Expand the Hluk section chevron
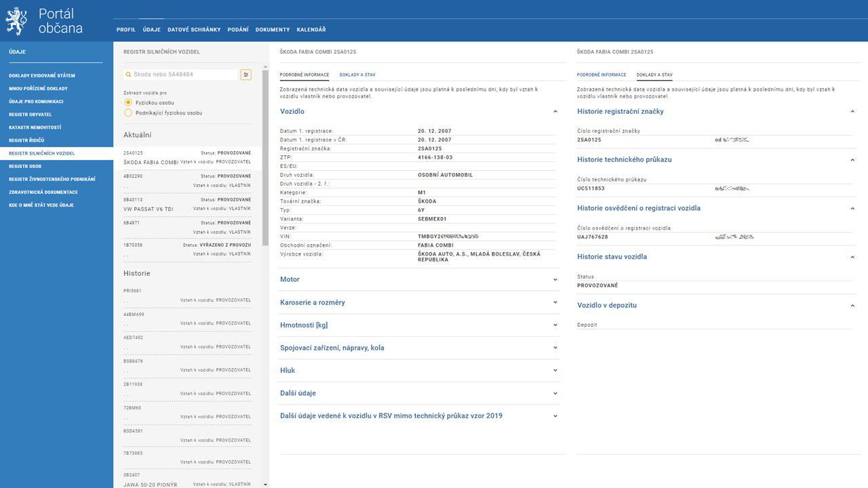 pyautogui.click(x=555, y=371)
